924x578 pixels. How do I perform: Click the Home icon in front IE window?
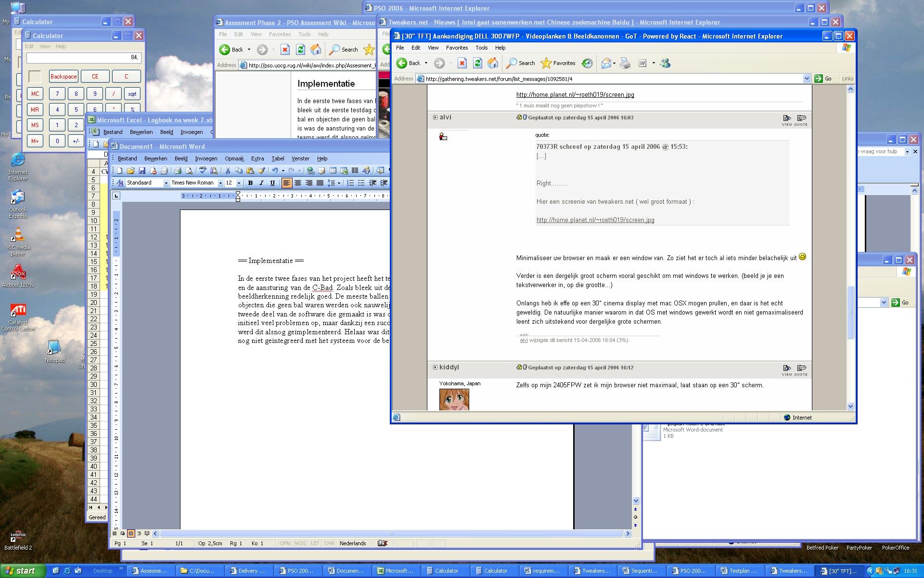click(x=493, y=63)
